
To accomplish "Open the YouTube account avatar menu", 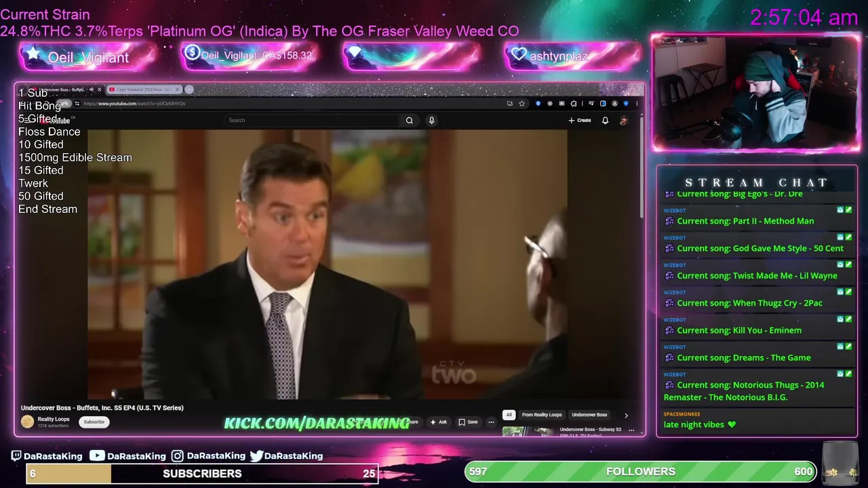I will click(624, 121).
